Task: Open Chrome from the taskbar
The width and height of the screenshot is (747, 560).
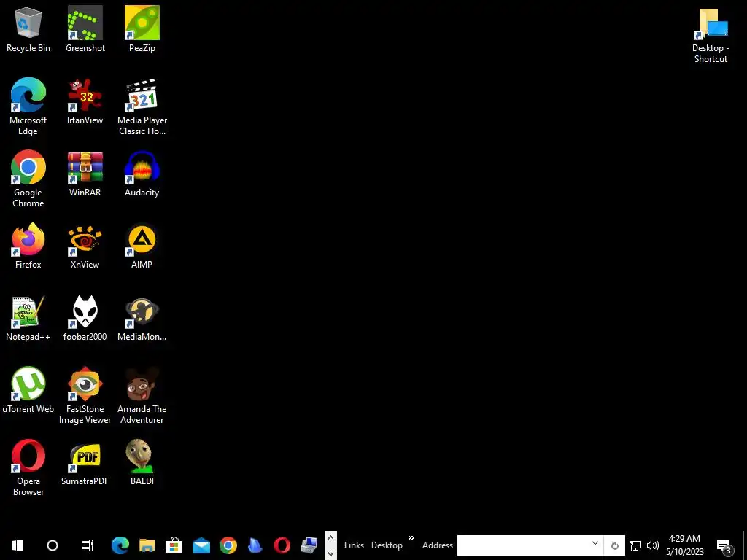Action: click(x=228, y=545)
